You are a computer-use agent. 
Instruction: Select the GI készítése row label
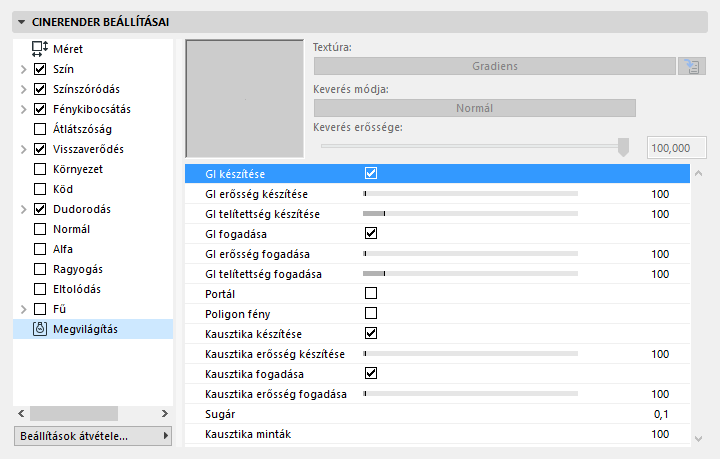(235, 174)
